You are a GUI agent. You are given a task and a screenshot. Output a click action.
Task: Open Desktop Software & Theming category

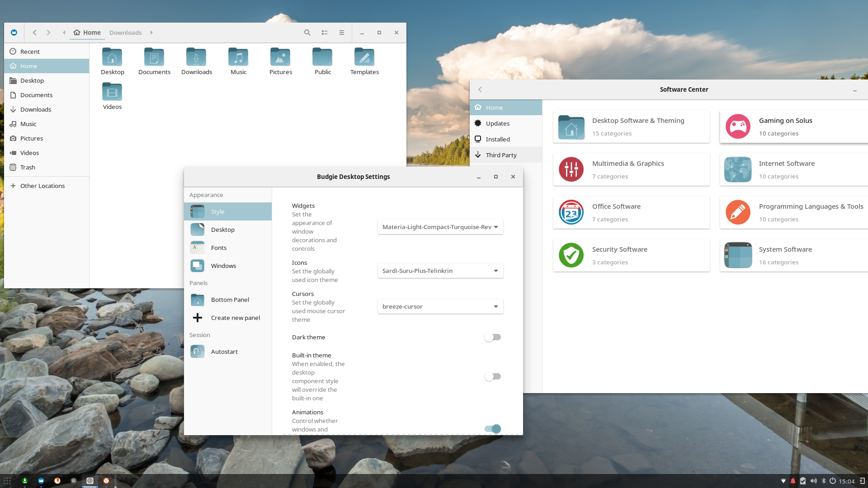pos(632,127)
